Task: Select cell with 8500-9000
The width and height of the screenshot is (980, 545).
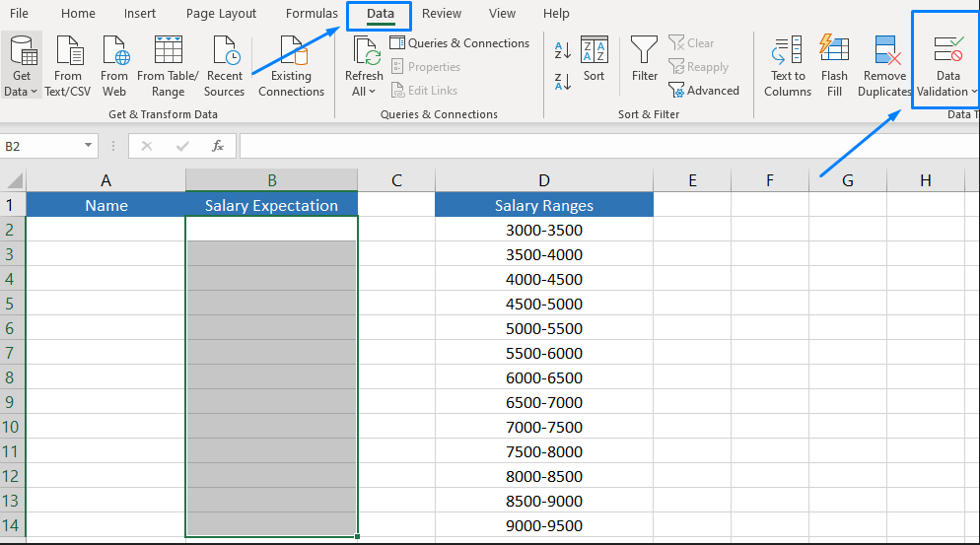Action: tap(544, 502)
